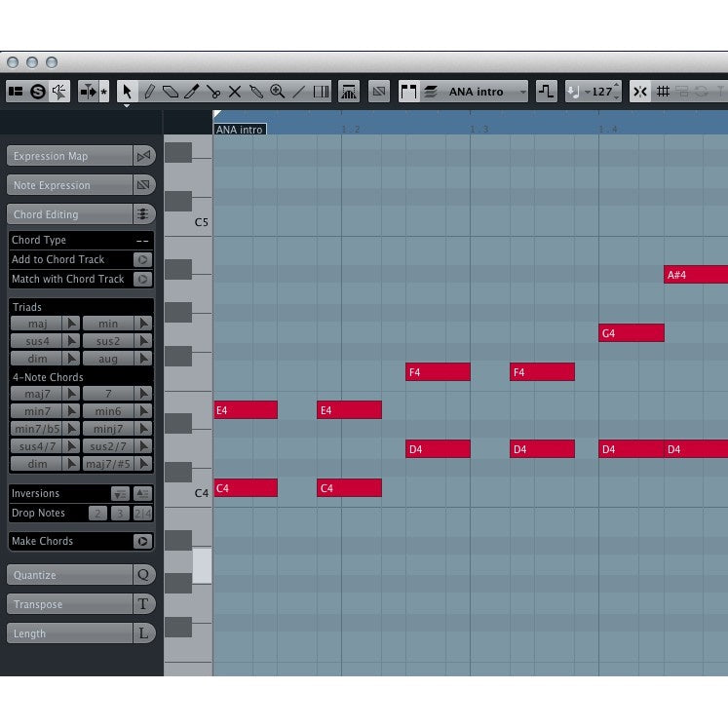Click Drop Notes 2|4 button
728x728 pixels.
(x=142, y=514)
